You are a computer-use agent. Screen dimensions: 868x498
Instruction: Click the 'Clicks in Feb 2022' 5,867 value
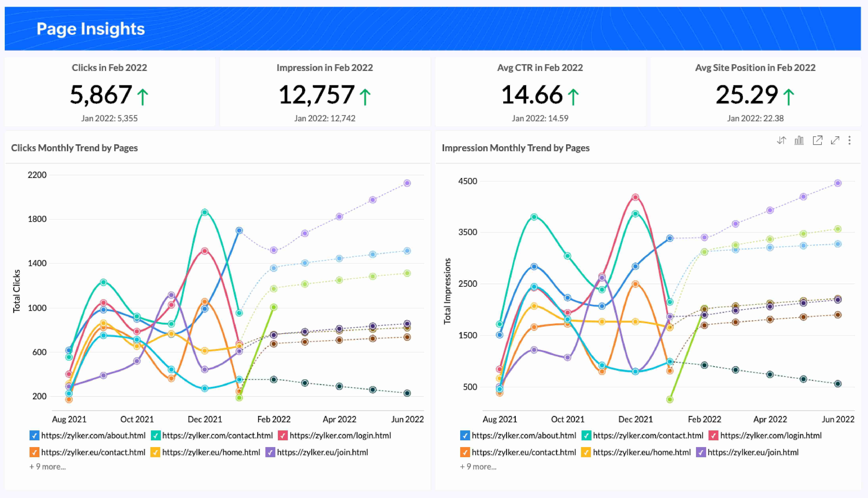pyautogui.click(x=101, y=95)
